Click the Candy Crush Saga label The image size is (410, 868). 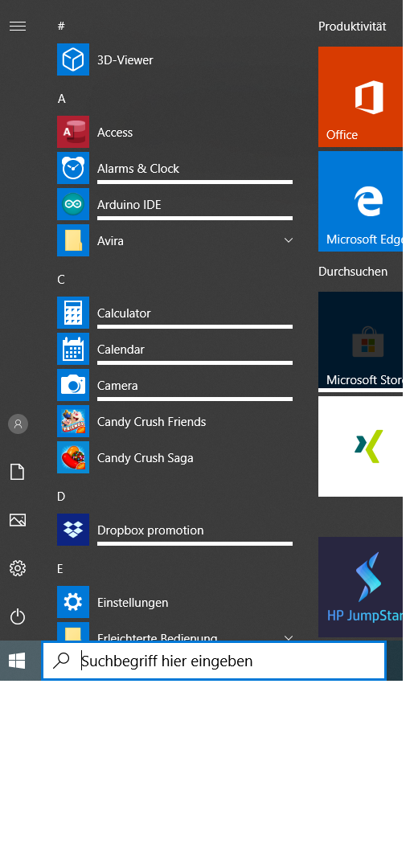(146, 458)
